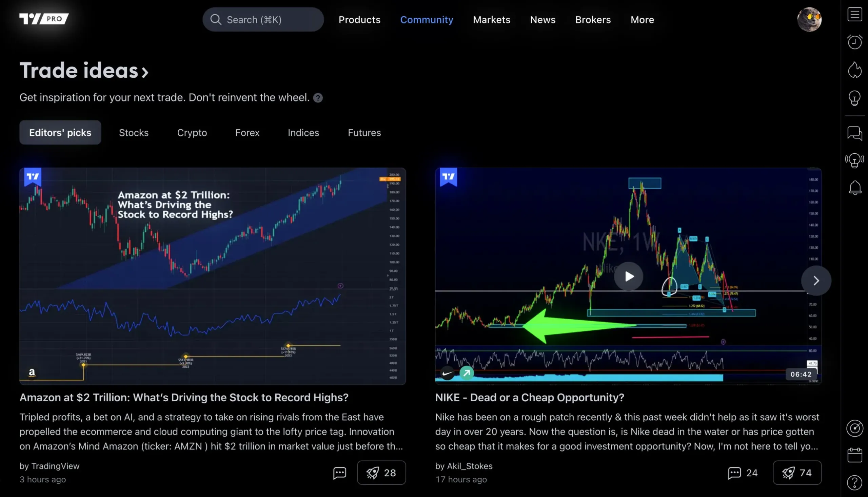The image size is (868, 497).
Task: Open the chats speech bubbles icon
Action: [x=854, y=133]
